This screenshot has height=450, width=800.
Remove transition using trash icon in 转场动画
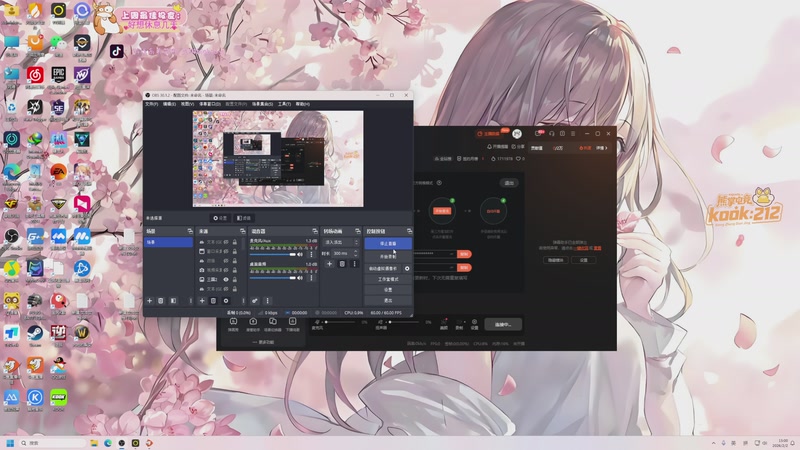coord(342,264)
